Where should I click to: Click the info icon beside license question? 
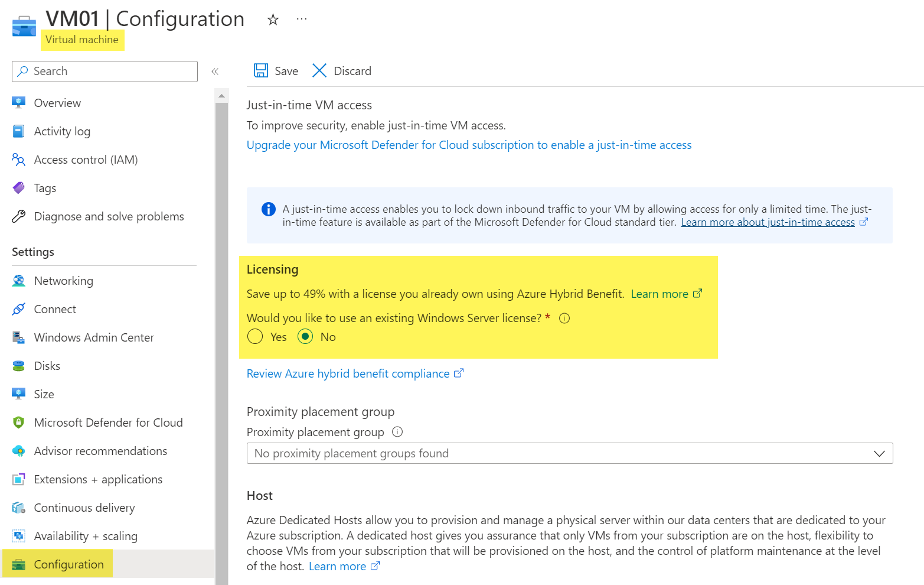(x=564, y=318)
